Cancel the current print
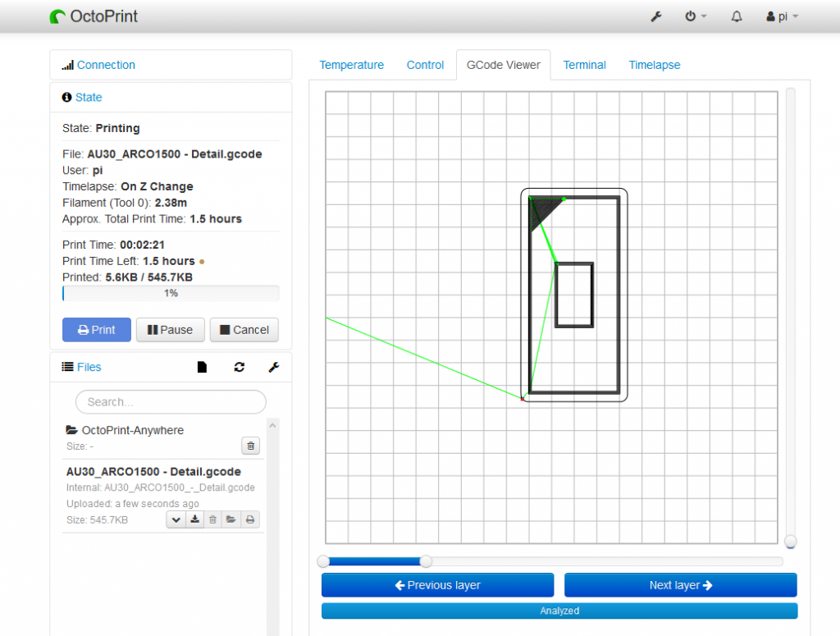The image size is (840, 636). [244, 330]
